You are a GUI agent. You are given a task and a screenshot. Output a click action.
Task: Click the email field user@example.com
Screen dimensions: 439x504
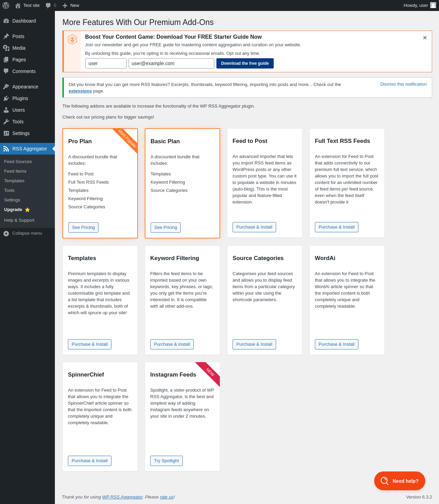pos(171,63)
